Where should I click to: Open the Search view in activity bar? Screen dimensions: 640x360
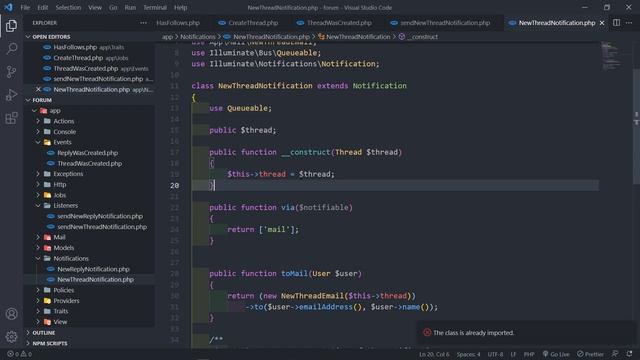11,49
